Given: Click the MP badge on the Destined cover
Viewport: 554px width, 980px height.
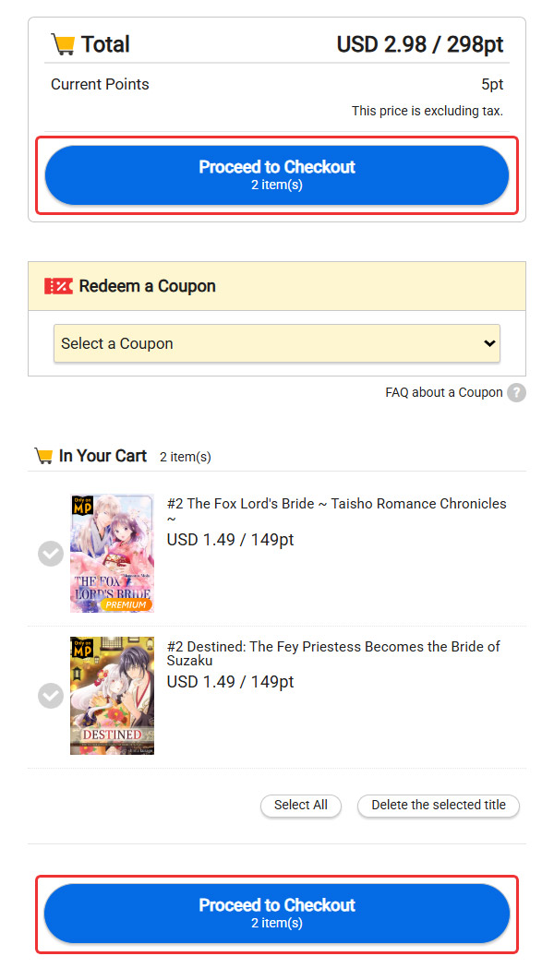Looking at the screenshot, I should pyautogui.click(x=85, y=648).
